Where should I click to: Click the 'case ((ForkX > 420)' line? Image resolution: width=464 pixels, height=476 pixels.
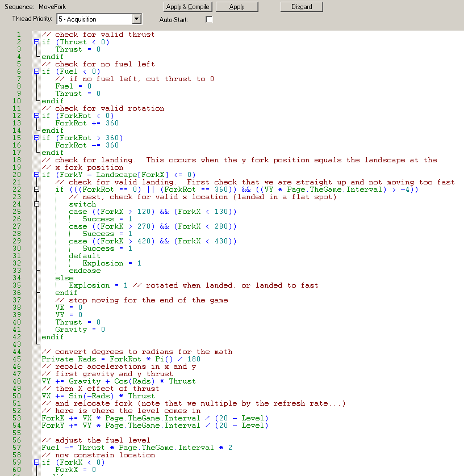tap(153, 241)
